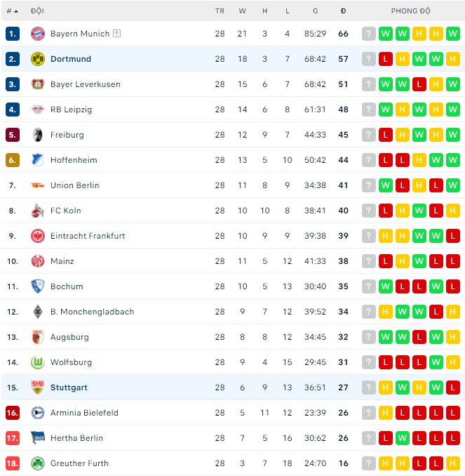Viewport: 465px width, 476px height.
Task: Click the RB Leipzig team logo
Action: coord(38,110)
